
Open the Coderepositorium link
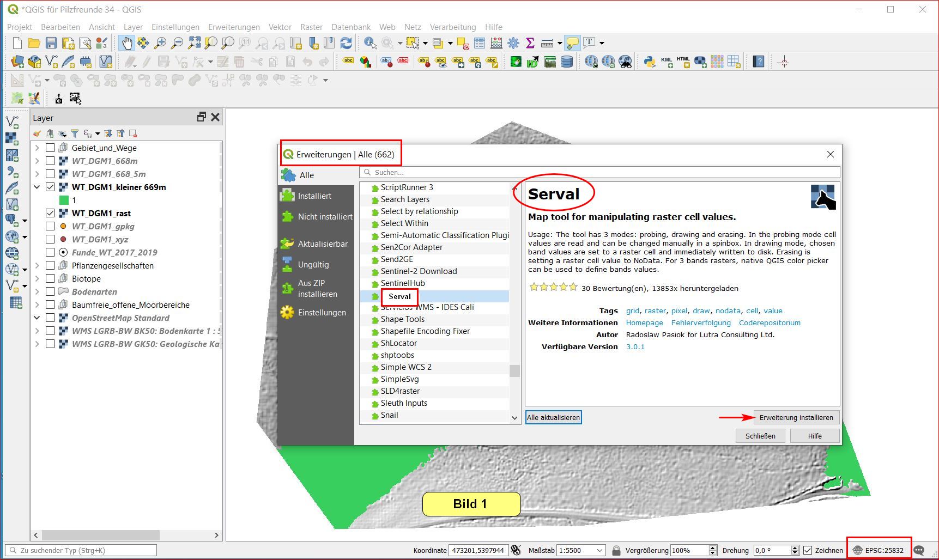[x=770, y=322]
